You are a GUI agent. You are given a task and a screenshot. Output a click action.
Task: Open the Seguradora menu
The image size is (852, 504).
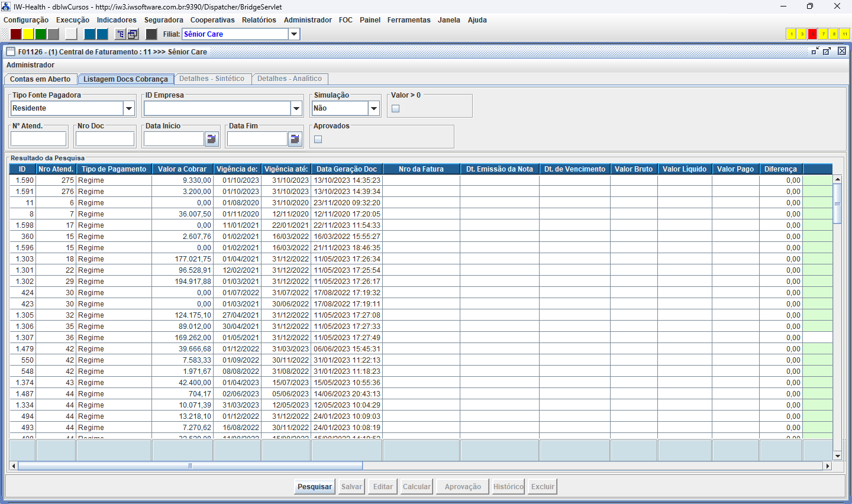point(164,20)
